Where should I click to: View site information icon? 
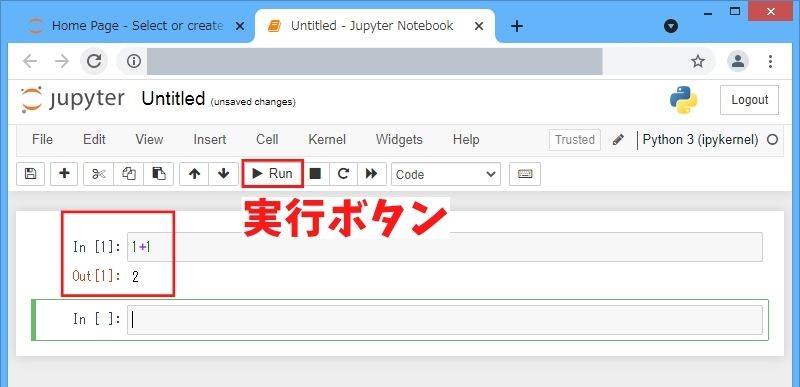(134, 62)
